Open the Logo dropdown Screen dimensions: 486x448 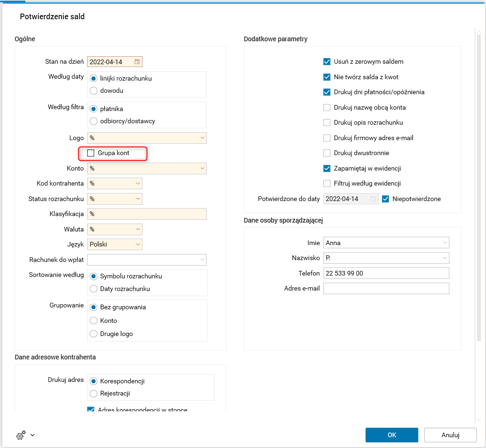[x=202, y=138]
